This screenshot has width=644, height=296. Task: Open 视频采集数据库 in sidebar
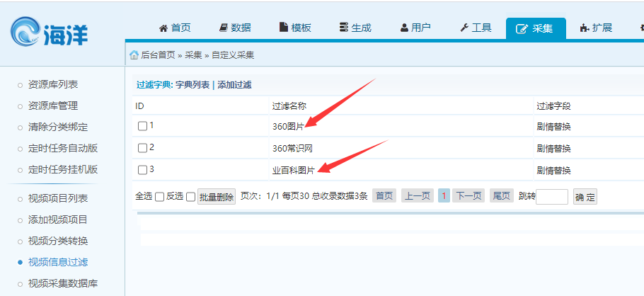coord(63,284)
